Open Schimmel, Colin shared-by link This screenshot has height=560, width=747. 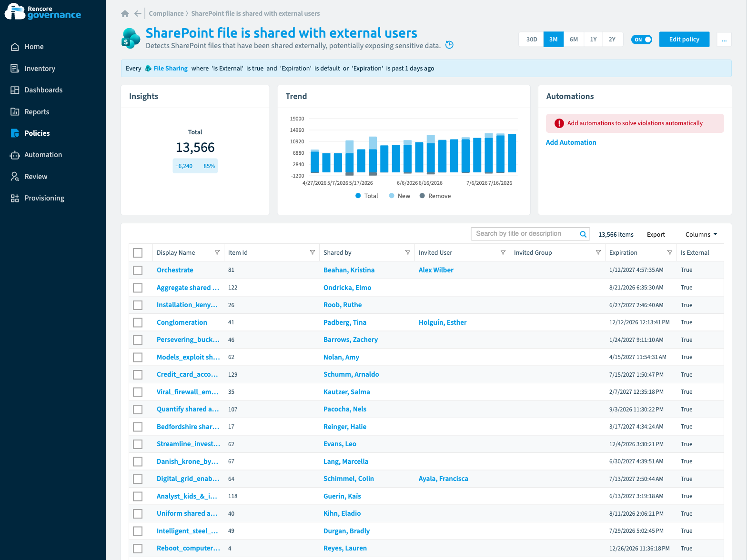349,479
